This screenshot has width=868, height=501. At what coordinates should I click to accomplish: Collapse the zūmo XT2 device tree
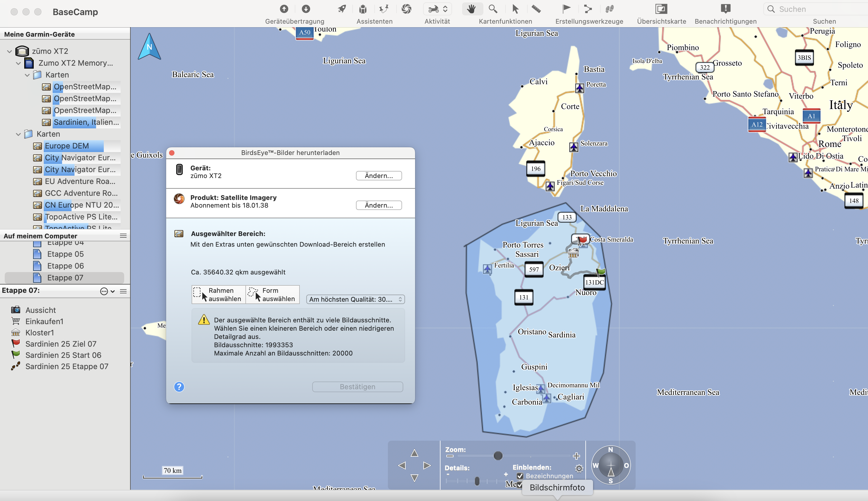10,51
